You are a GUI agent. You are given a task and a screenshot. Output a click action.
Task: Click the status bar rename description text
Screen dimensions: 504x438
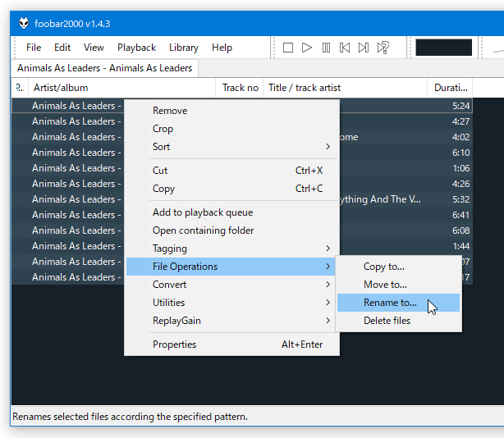tap(130, 417)
